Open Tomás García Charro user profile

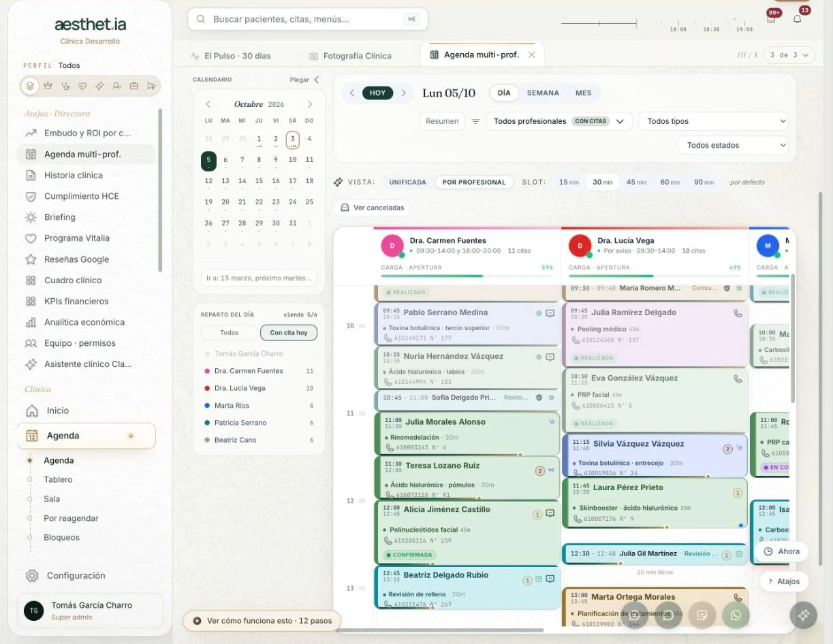coord(90,611)
